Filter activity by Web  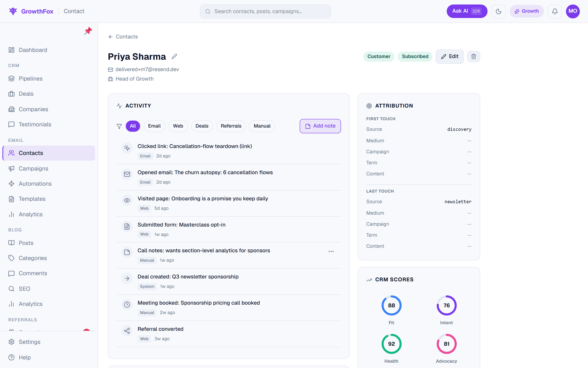178,126
